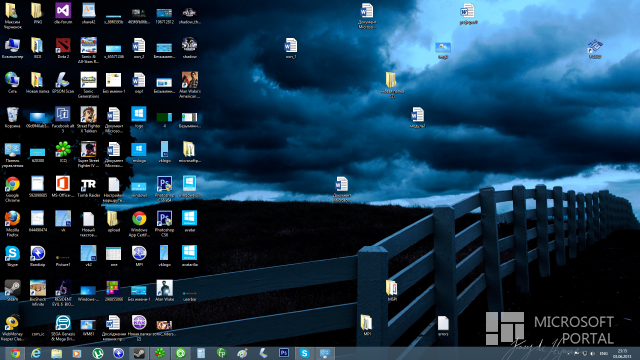Screen dimensions: 640x360
Task: Click the taskbar clock and date
Action: [x=622, y=353]
